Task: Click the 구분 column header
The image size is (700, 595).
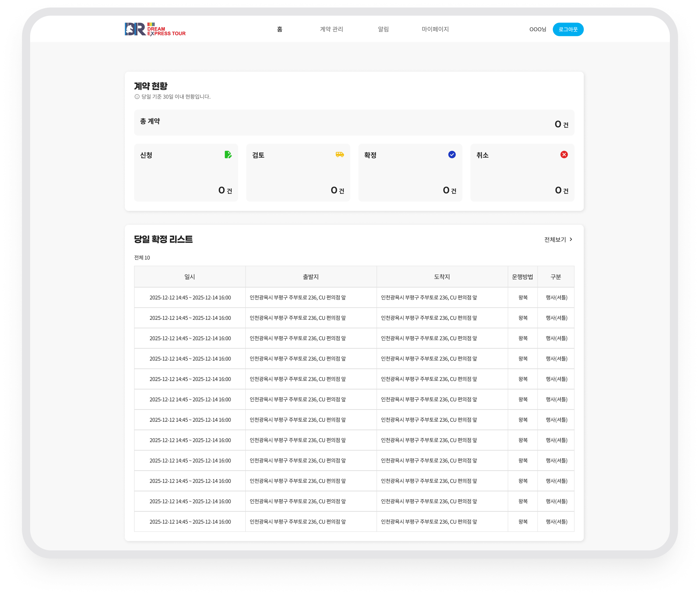Action: (556, 277)
